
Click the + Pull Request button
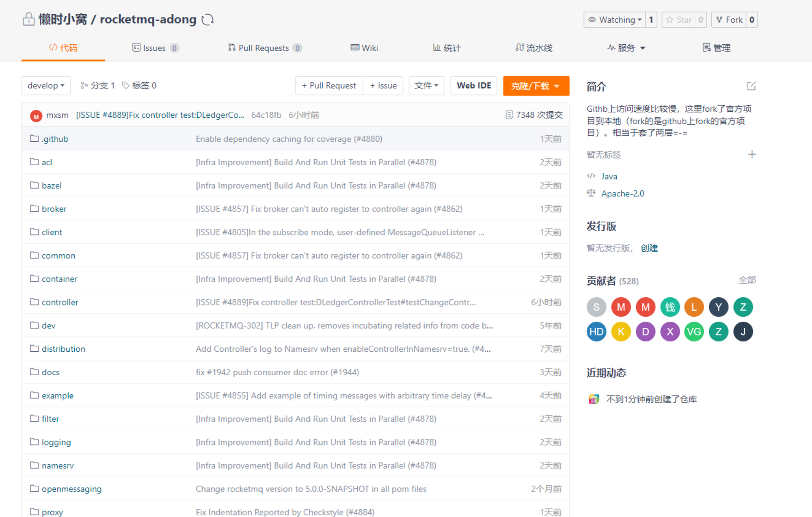click(329, 86)
